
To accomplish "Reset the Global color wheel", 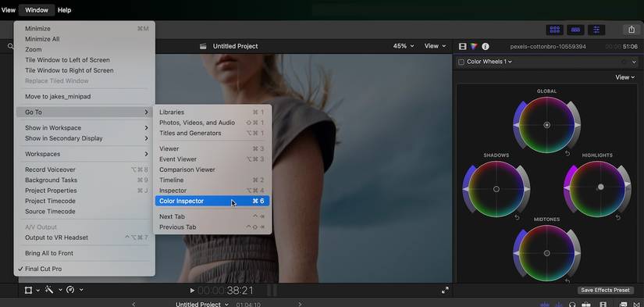I will tap(568, 153).
